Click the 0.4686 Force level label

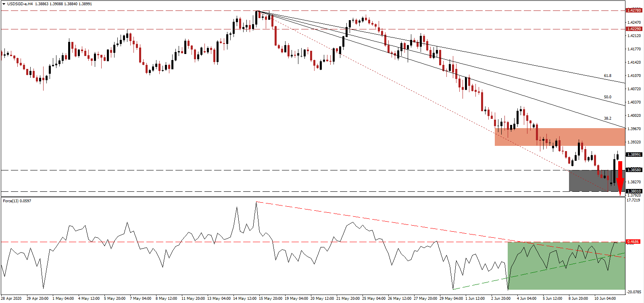coord(633,242)
